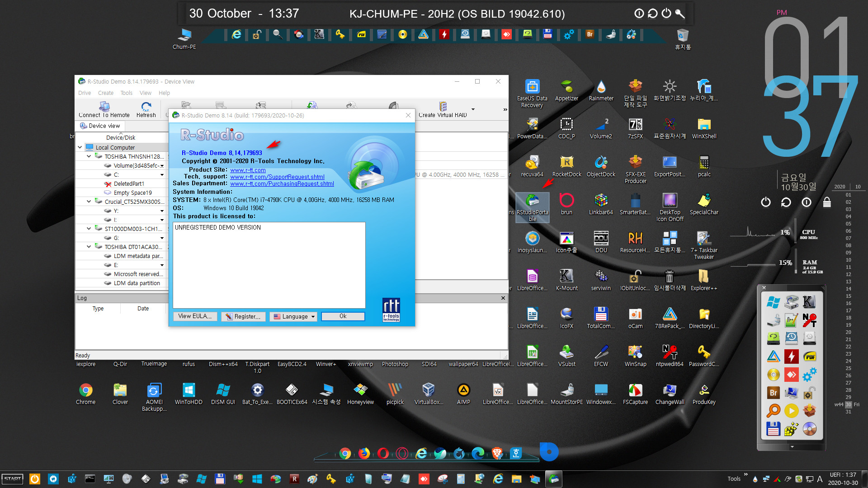The width and height of the screenshot is (868, 488).
Task: Open VSubst desktop icon
Action: click(x=566, y=356)
